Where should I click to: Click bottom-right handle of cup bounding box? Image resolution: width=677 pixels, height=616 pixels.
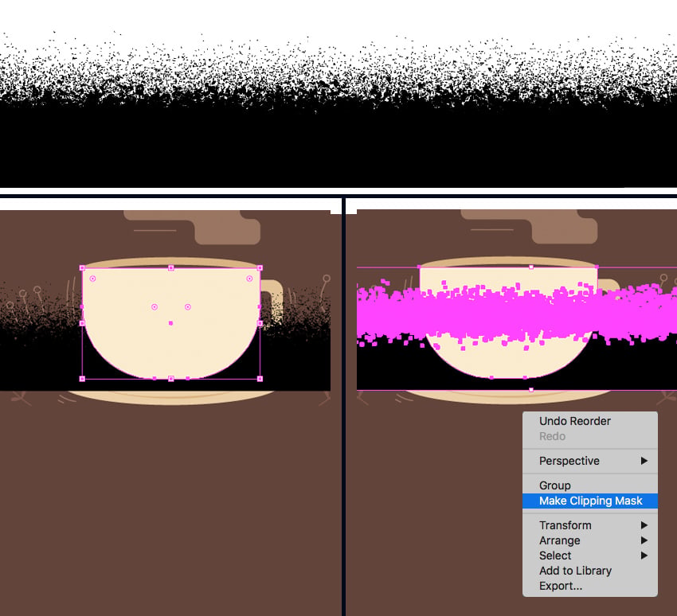(x=260, y=379)
